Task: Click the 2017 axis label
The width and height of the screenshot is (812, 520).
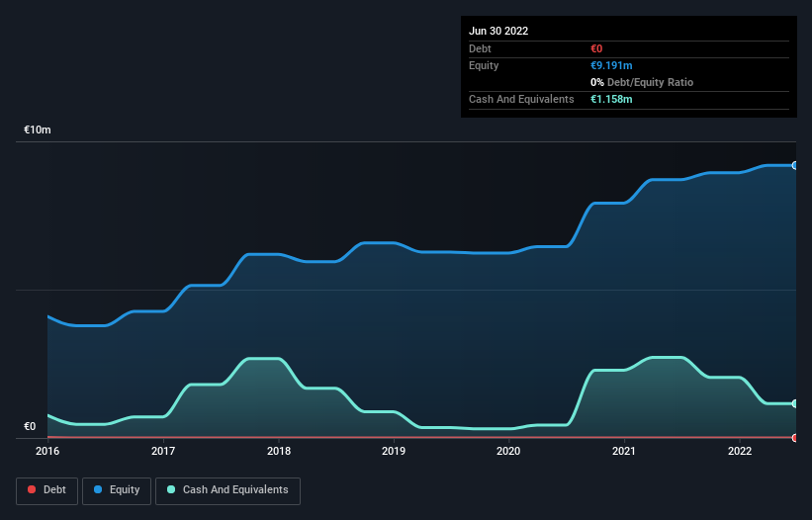Action: point(163,451)
